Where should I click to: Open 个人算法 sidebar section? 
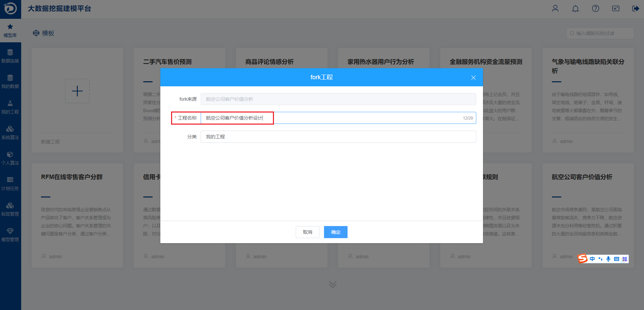[x=10, y=158]
